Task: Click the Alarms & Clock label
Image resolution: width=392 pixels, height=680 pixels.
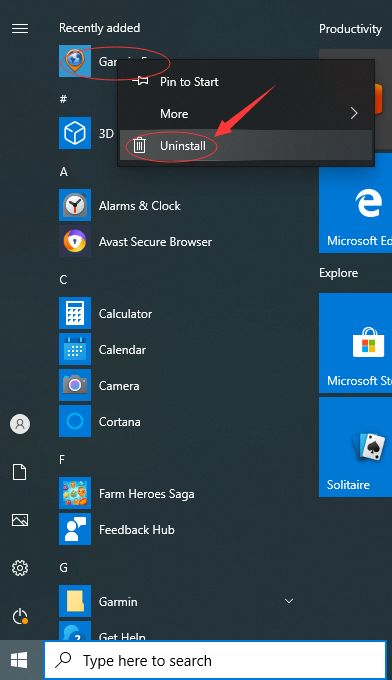Action: 140,206
